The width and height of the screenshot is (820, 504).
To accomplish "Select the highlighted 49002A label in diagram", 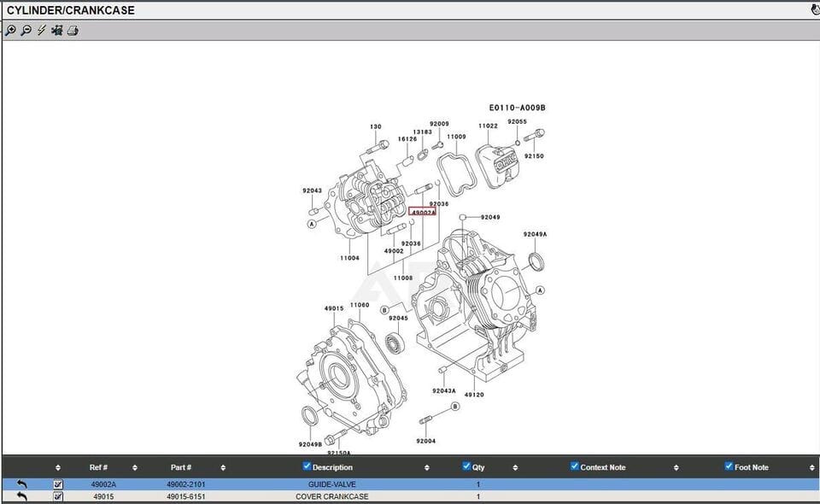I will click(423, 212).
